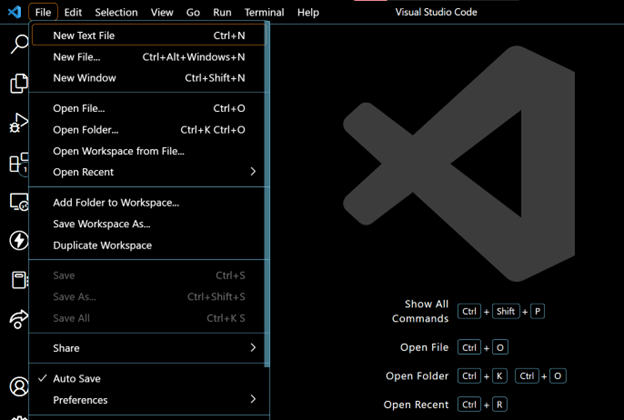Image resolution: width=624 pixels, height=420 pixels.
Task: Choose New Text File
Action: [x=148, y=35]
